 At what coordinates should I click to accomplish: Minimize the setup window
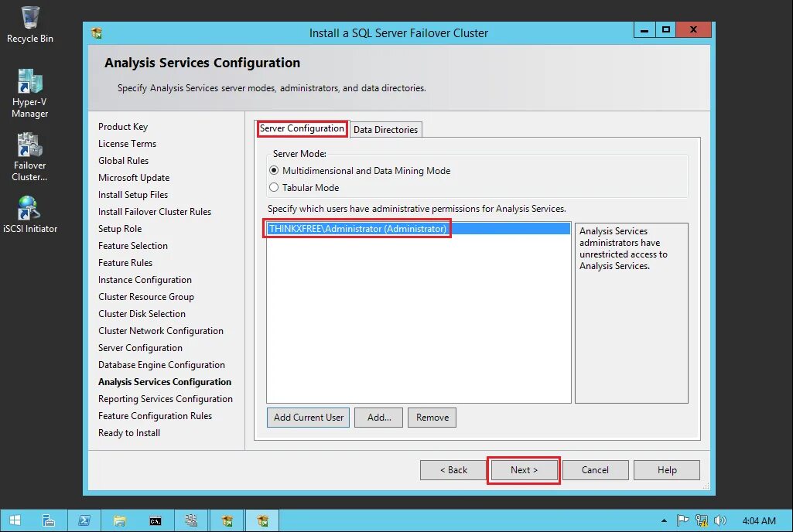pyautogui.click(x=644, y=30)
